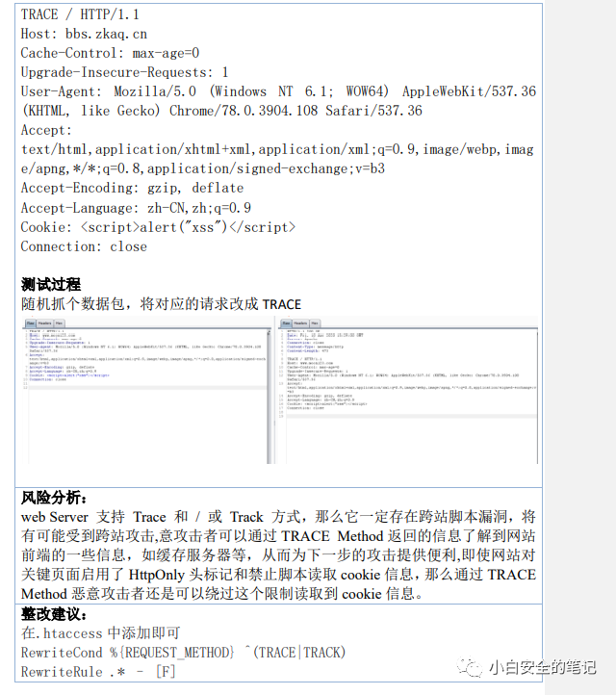Click the 'Connection: close' line
The image size is (616, 695).
pos(84,246)
